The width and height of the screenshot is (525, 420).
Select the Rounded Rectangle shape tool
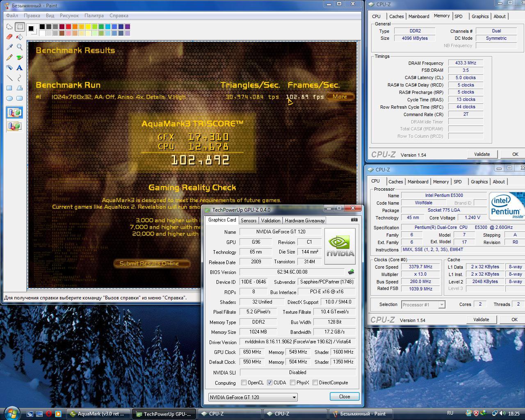[20, 98]
